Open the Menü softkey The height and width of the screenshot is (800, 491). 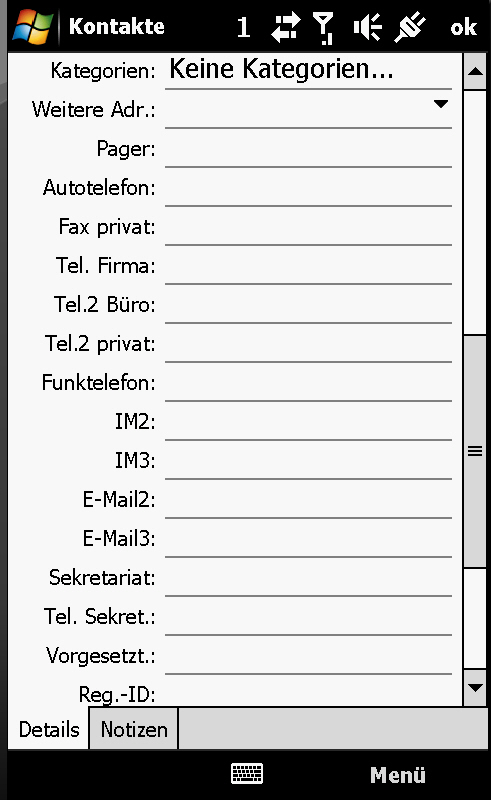pos(398,774)
